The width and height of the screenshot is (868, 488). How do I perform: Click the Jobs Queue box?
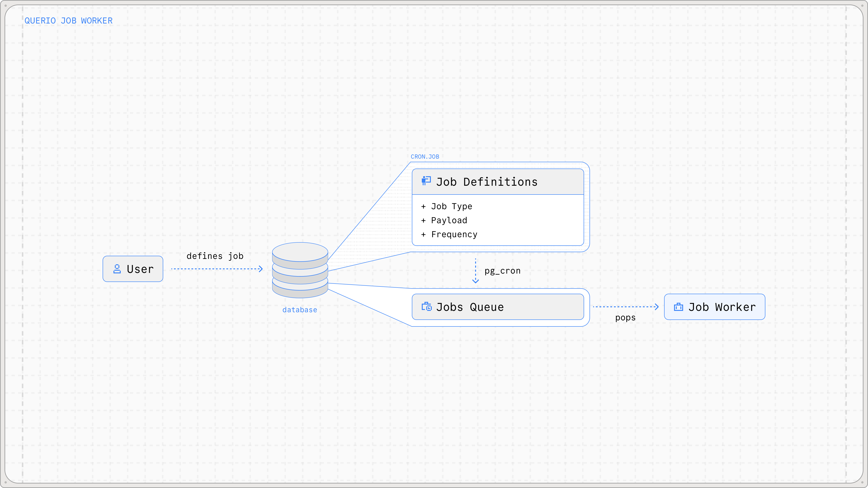tap(498, 307)
